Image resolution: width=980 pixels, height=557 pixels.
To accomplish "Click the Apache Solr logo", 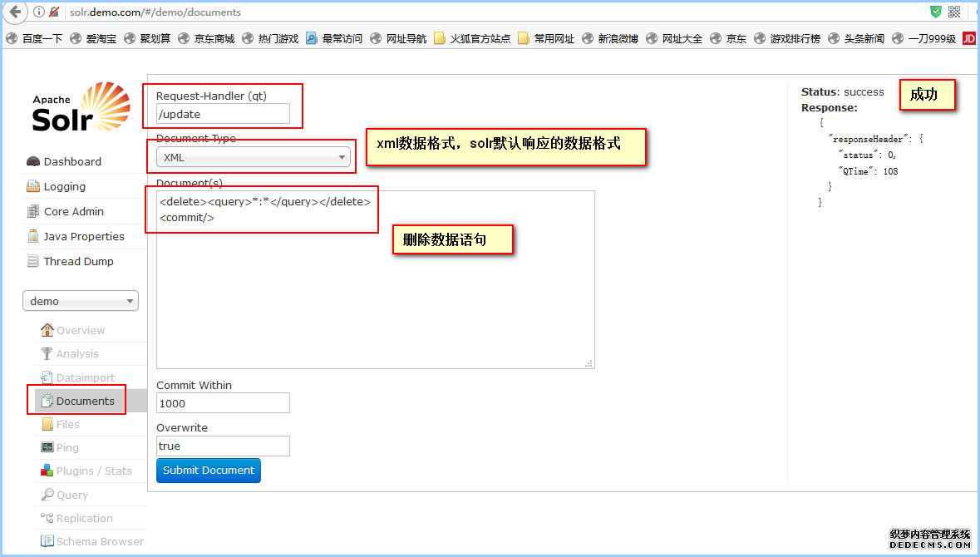I will tap(81, 108).
